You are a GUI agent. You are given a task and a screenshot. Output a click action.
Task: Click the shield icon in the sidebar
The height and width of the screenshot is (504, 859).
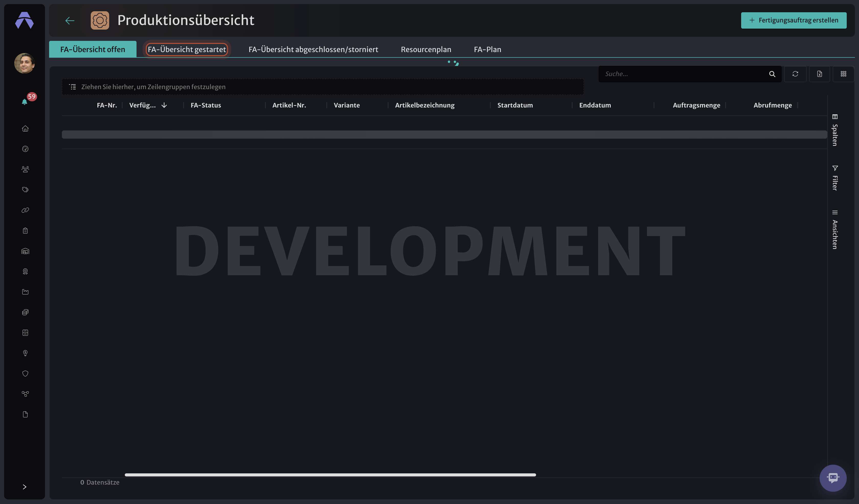click(x=25, y=374)
